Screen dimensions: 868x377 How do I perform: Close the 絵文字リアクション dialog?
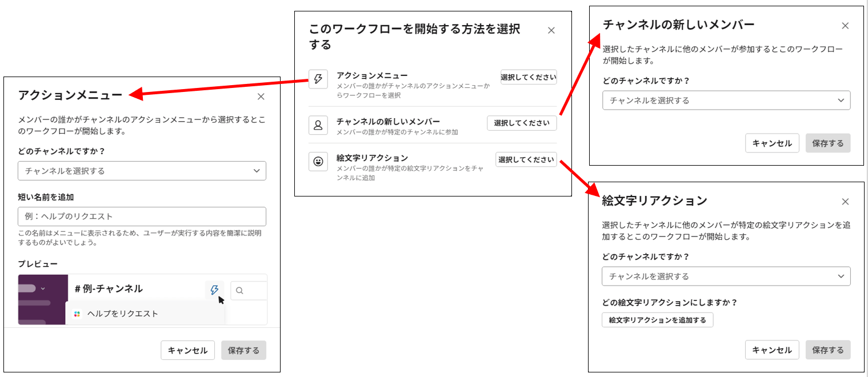click(x=846, y=202)
